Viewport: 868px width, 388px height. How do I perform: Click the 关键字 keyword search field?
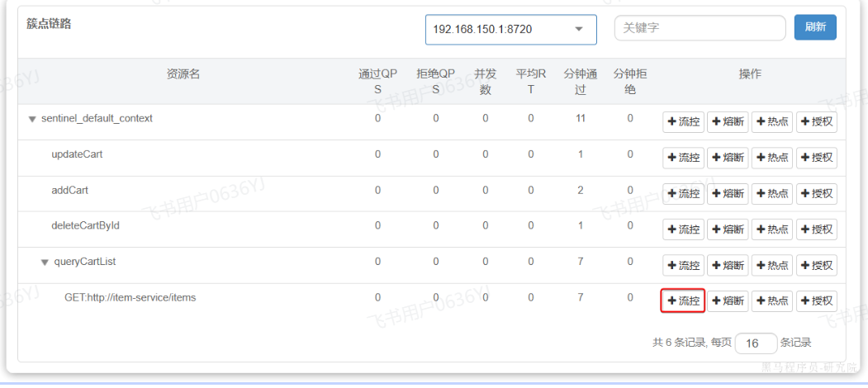pyautogui.click(x=700, y=28)
